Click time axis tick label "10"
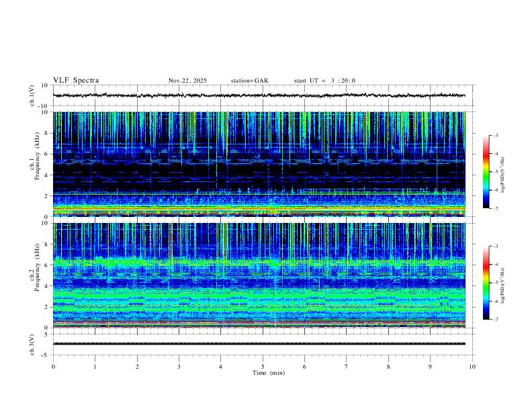 (x=472, y=367)
